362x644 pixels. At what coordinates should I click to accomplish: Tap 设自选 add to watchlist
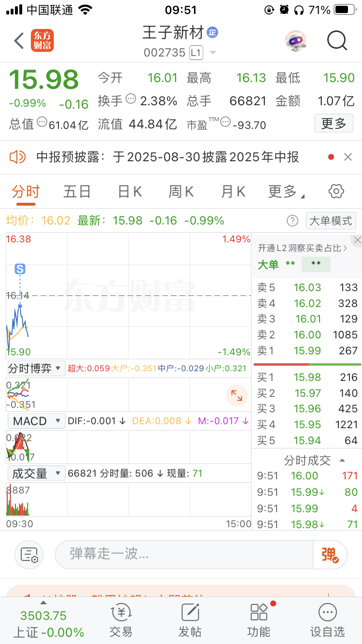tap(328, 621)
